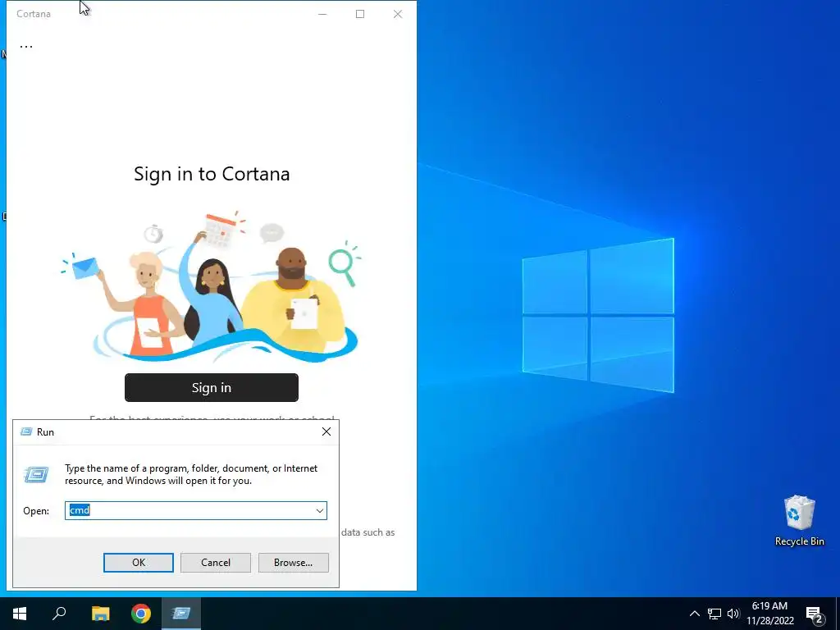
Task: Open the Windows Start menu
Action: tap(20, 614)
